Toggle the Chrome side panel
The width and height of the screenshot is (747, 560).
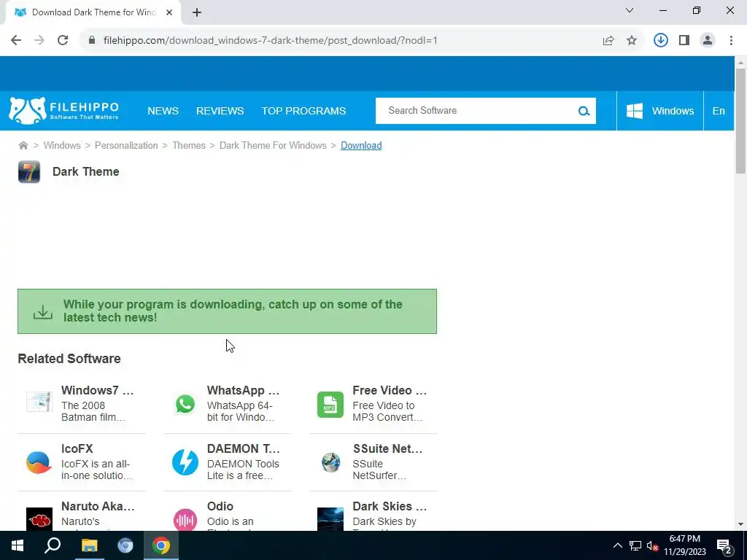click(684, 41)
